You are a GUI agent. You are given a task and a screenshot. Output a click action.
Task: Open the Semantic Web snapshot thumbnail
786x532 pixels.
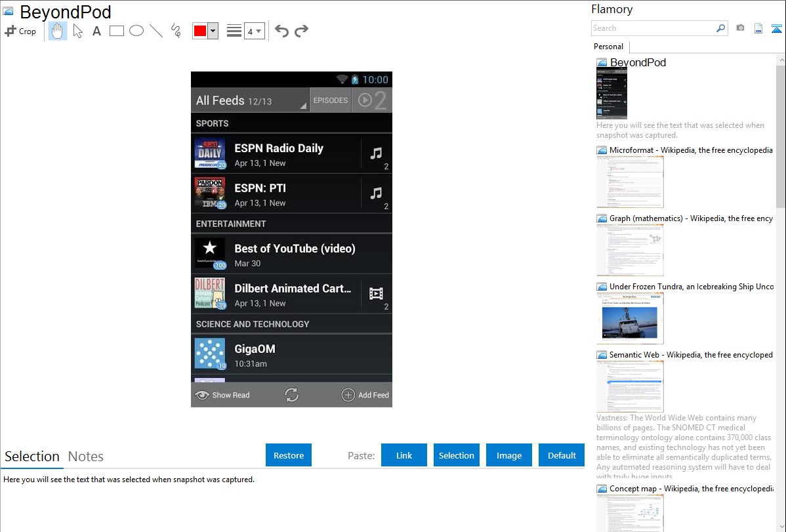click(630, 386)
